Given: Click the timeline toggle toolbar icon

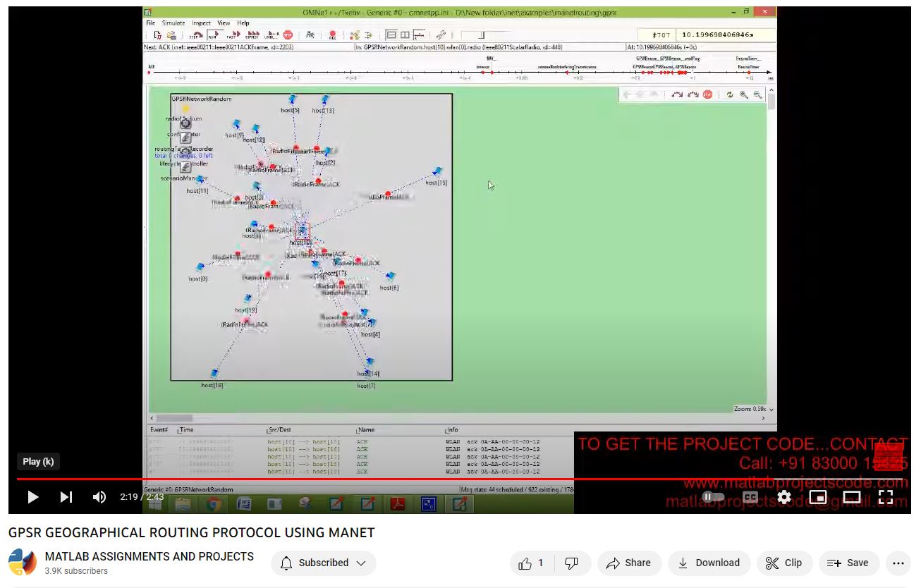Looking at the screenshot, I should tap(419, 35).
